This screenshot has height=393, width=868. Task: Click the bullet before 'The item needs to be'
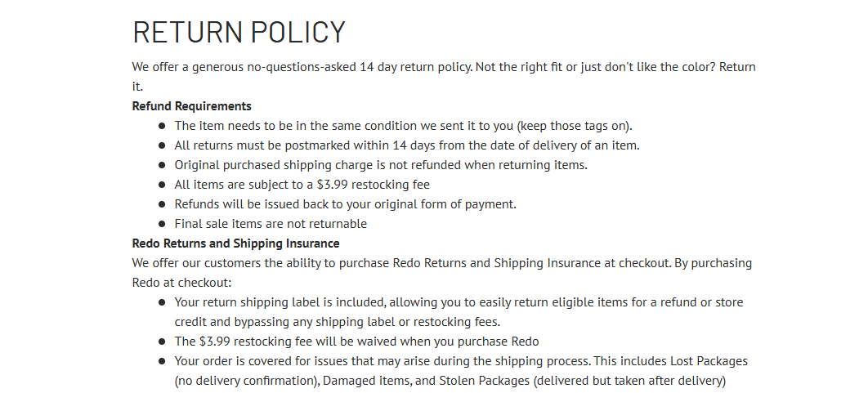tap(162, 126)
